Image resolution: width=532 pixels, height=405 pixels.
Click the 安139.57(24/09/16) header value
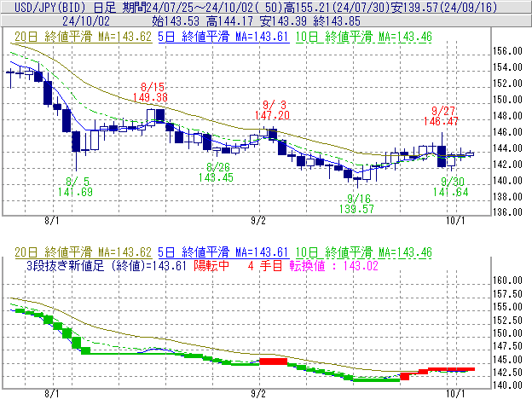click(444, 7)
